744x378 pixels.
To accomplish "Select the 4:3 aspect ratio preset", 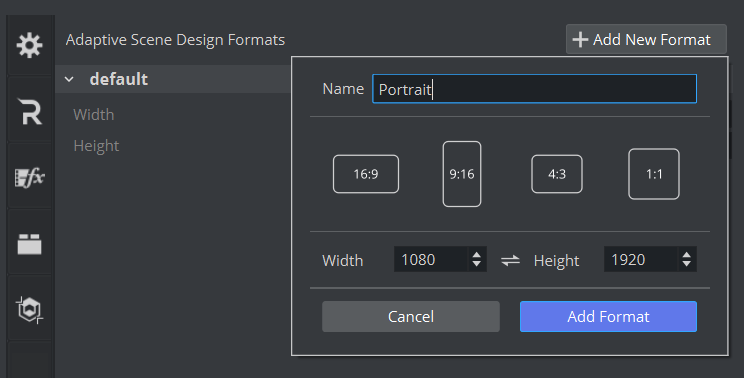I will [557, 174].
